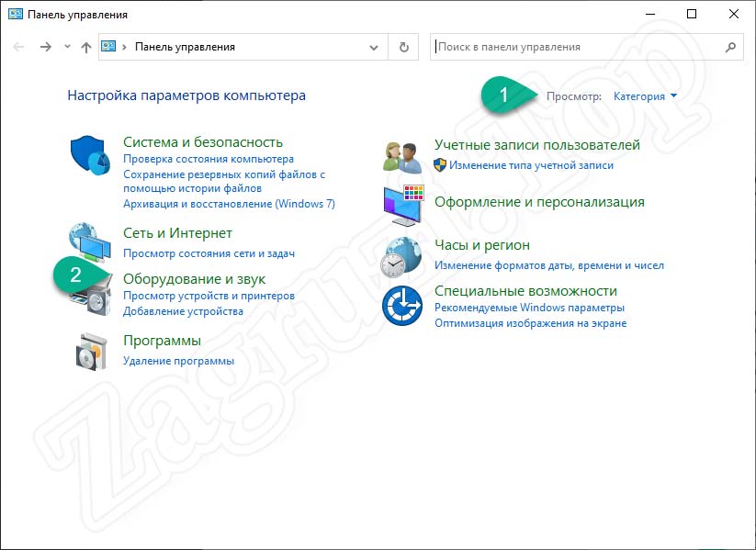Open Удаление программы link
This screenshot has height=550, width=756.
(178, 361)
